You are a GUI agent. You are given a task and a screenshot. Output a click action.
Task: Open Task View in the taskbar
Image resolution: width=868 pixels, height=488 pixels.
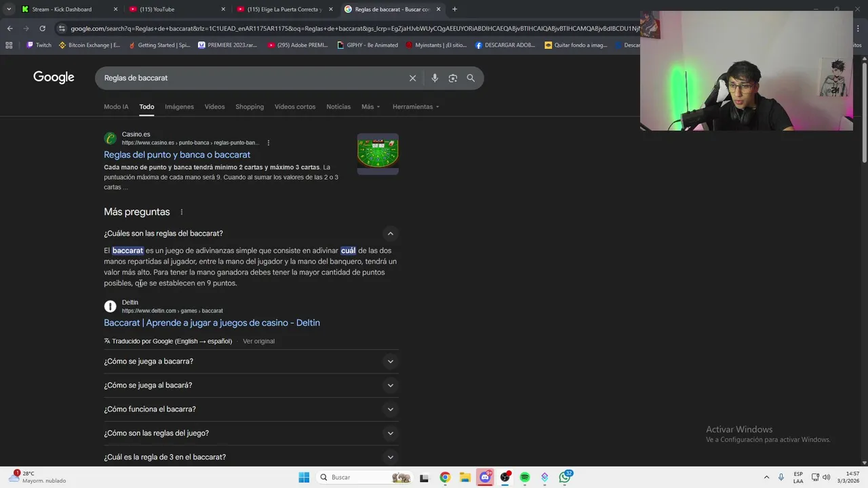tap(424, 477)
